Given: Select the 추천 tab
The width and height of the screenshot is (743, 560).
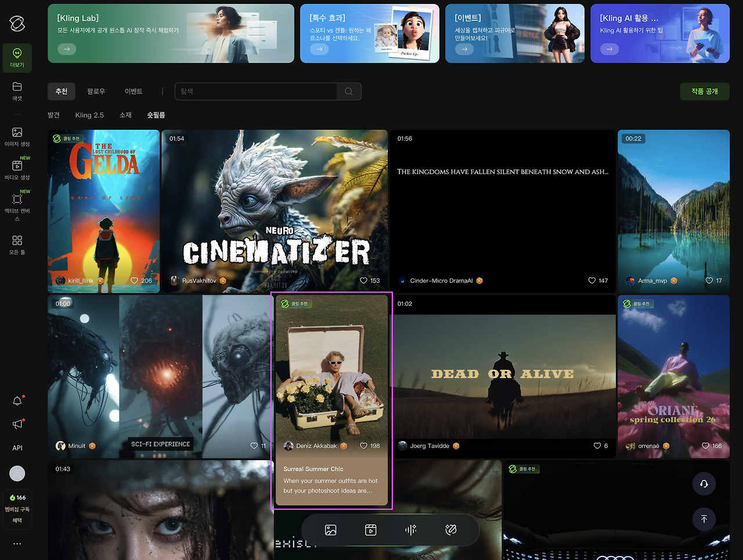Looking at the screenshot, I should [62, 91].
